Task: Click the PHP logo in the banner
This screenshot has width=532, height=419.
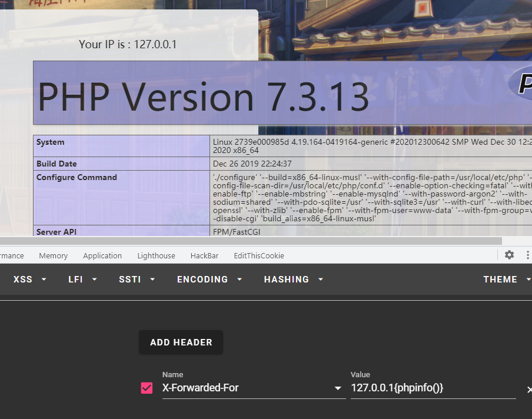Action: 521,85
